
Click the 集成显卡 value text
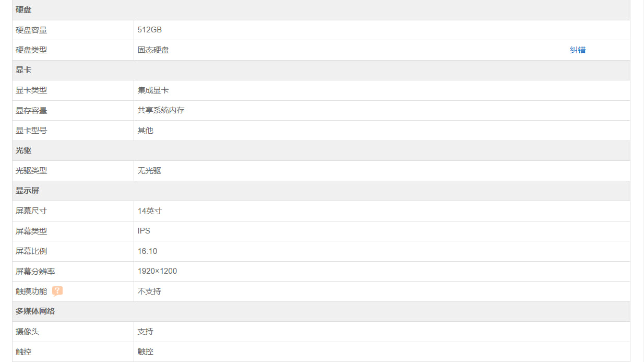point(153,90)
